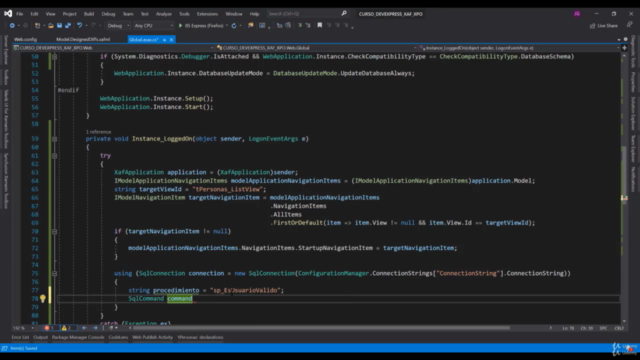Click the split editor icon above scrollbar

(624, 48)
